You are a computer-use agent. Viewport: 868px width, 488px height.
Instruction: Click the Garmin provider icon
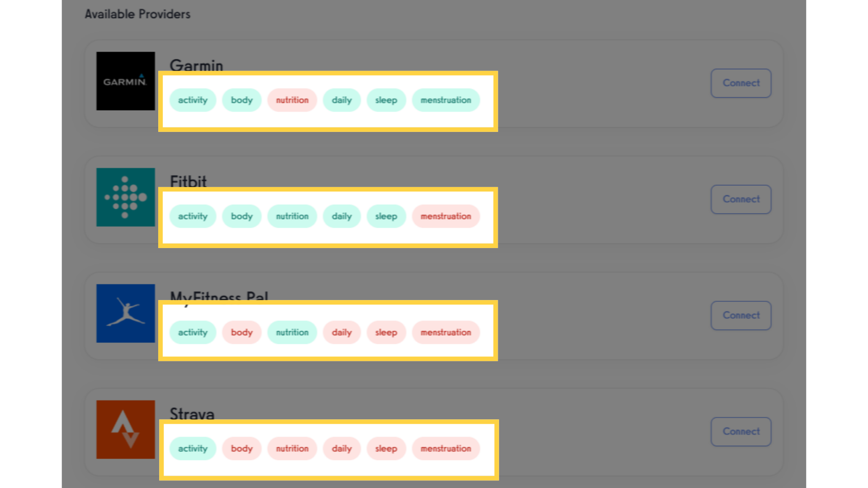tap(125, 81)
